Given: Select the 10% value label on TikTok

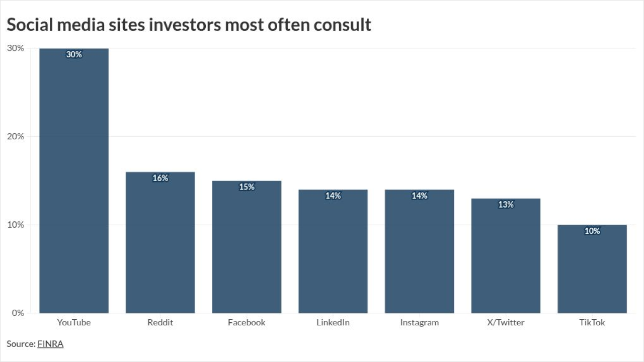Looking at the screenshot, I should (x=592, y=231).
